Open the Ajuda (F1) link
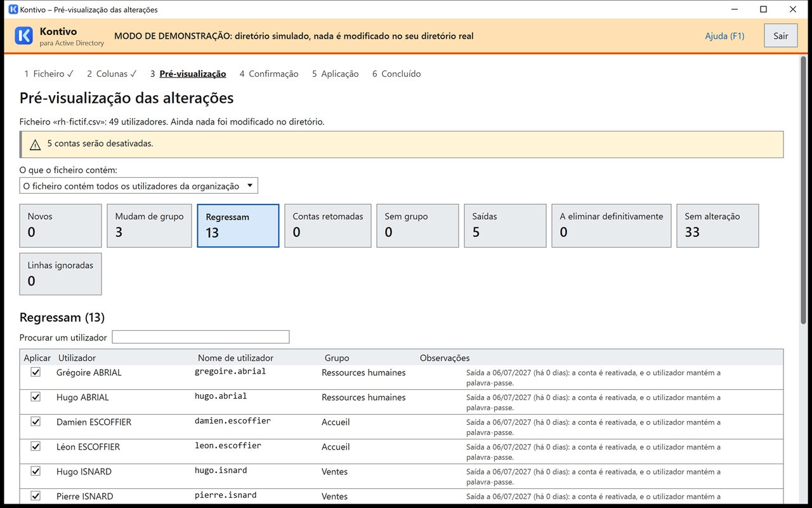The height and width of the screenshot is (508, 812). (724, 36)
